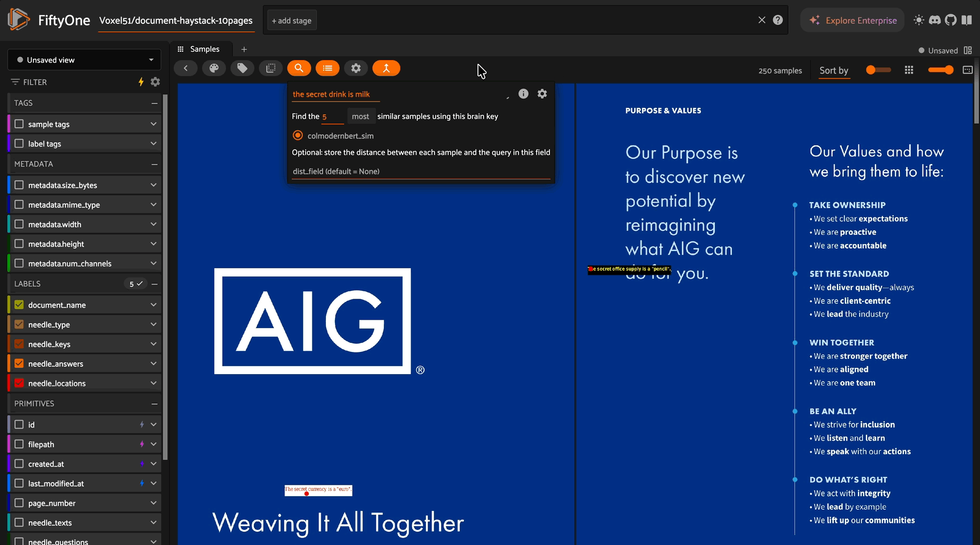The width and height of the screenshot is (980, 545).
Task: Open sidebar filter settings gear
Action: pos(155,82)
